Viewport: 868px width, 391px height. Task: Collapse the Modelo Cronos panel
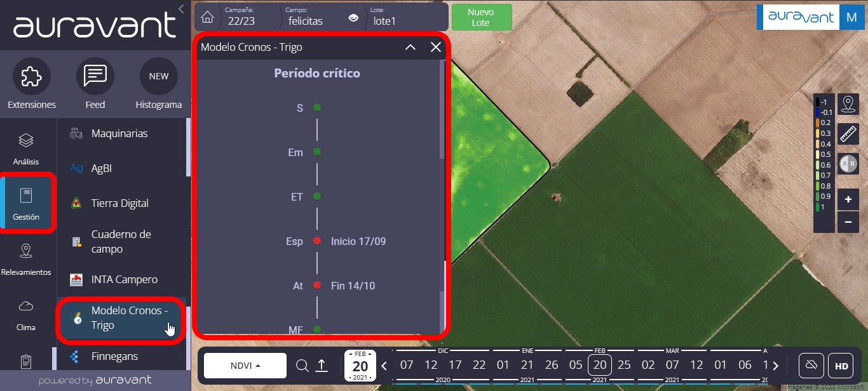click(410, 47)
